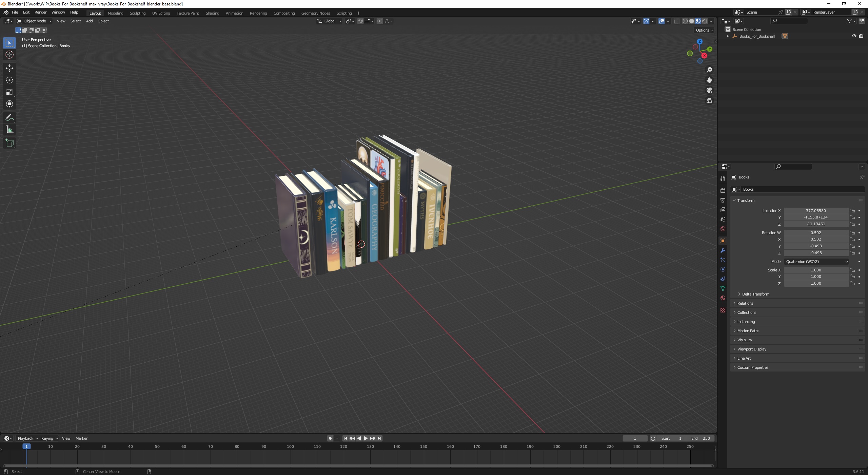Open rotation Mode Quaternion dropdown

click(816, 262)
